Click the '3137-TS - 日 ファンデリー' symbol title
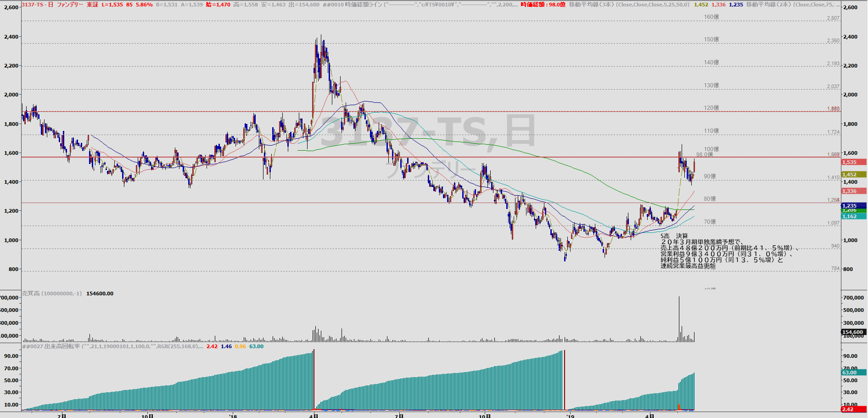The height and width of the screenshot is (418, 868). [53, 4]
